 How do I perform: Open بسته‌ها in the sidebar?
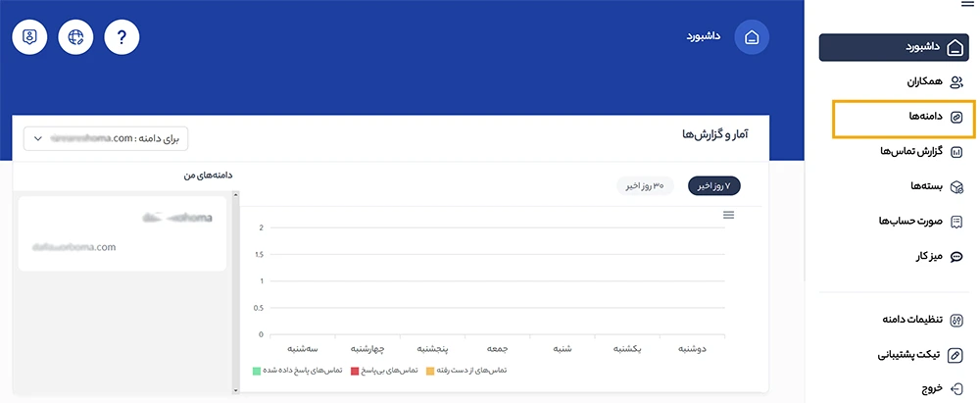(x=926, y=186)
